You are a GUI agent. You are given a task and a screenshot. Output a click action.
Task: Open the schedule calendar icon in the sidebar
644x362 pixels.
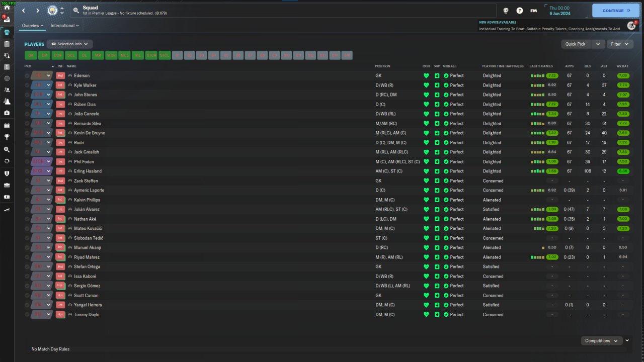(7, 125)
